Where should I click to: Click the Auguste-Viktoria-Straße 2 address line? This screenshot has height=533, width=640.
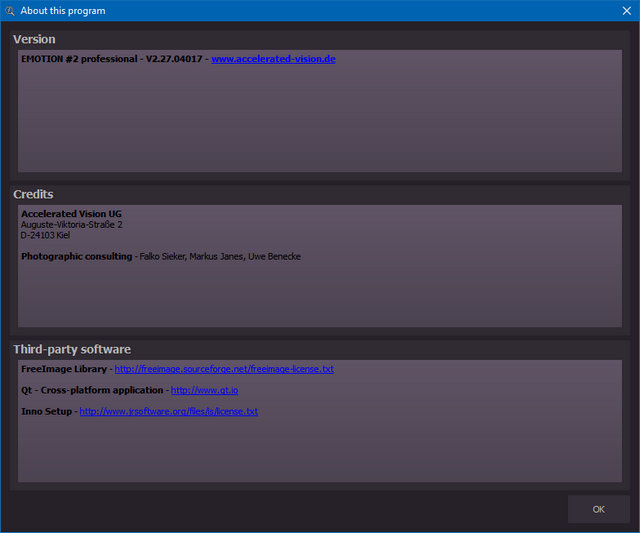(71, 225)
